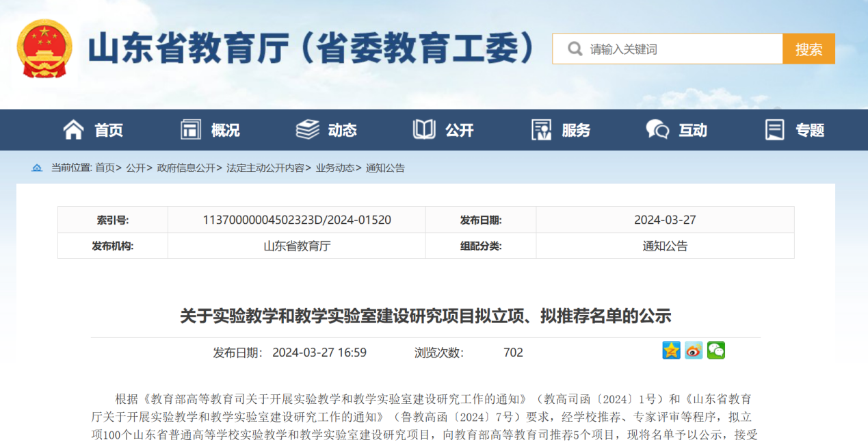The width and height of the screenshot is (868, 447).
Task: Open 业务动态 breadcrumb link
Action: [x=335, y=168]
